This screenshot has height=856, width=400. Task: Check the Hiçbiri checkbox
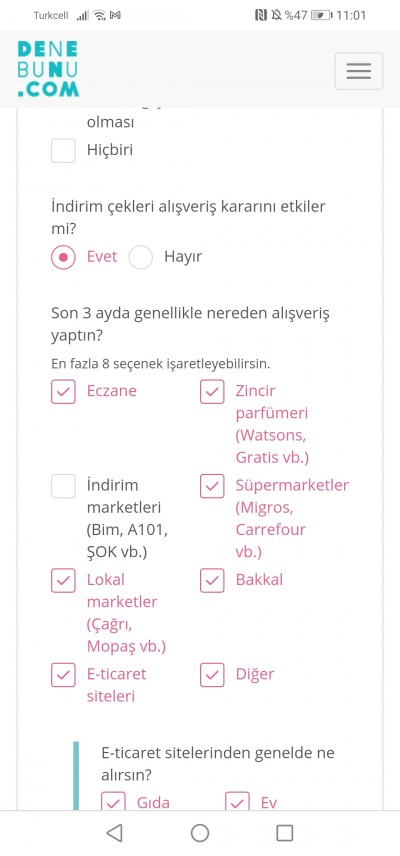click(63, 150)
